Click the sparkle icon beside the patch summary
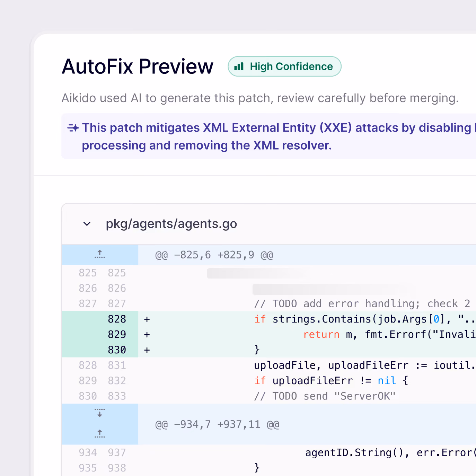The width and height of the screenshot is (476, 476). (x=73, y=128)
